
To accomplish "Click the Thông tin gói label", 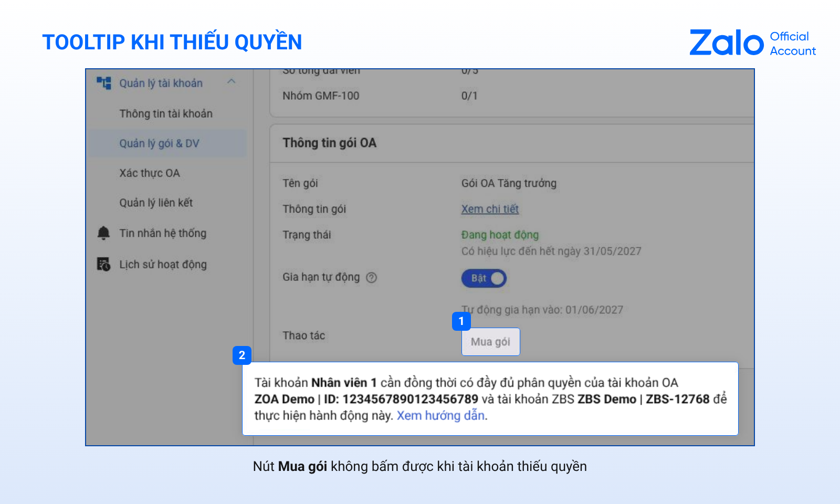I will pyautogui.click(x=314, y=209).
